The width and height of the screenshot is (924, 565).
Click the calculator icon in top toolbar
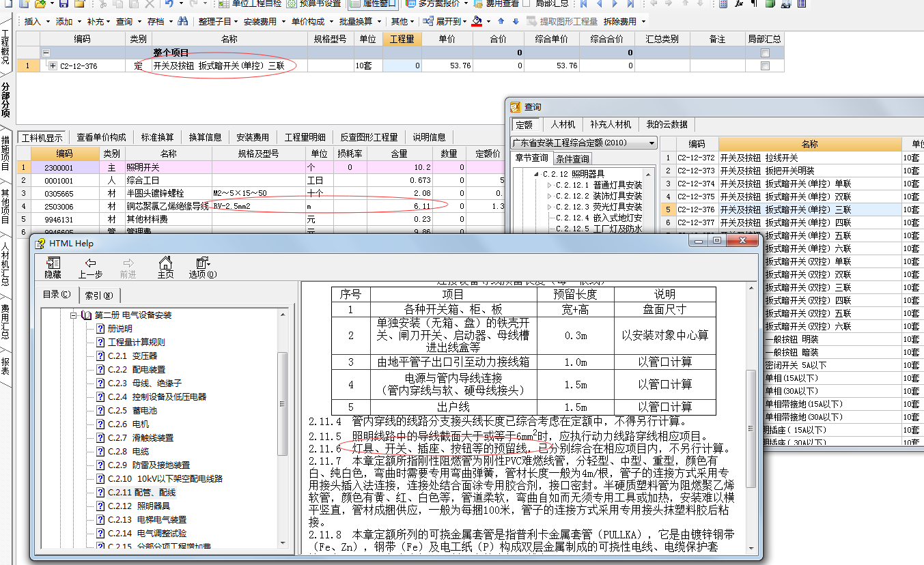724,4
